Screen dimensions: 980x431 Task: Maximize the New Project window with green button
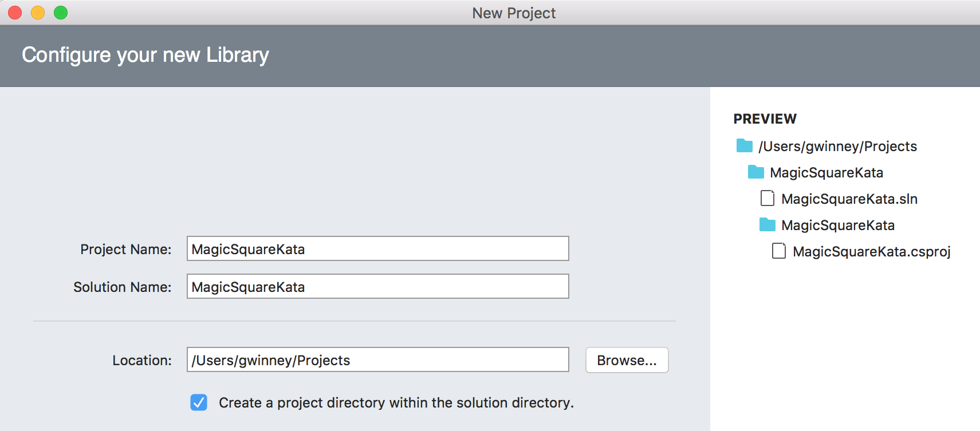click(61, 13)
